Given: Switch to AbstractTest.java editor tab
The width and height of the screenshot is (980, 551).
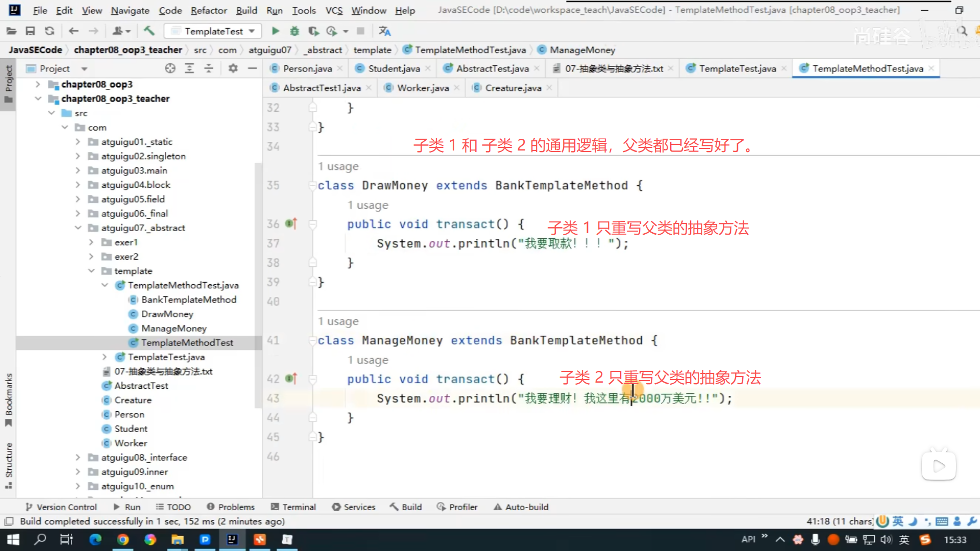Looking at the screenshot, I should tap(492, 68).
